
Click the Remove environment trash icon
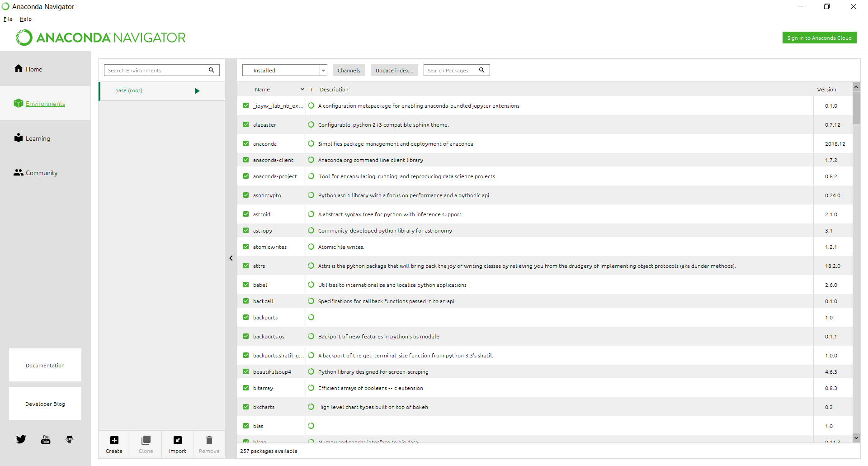coord(209,440)
